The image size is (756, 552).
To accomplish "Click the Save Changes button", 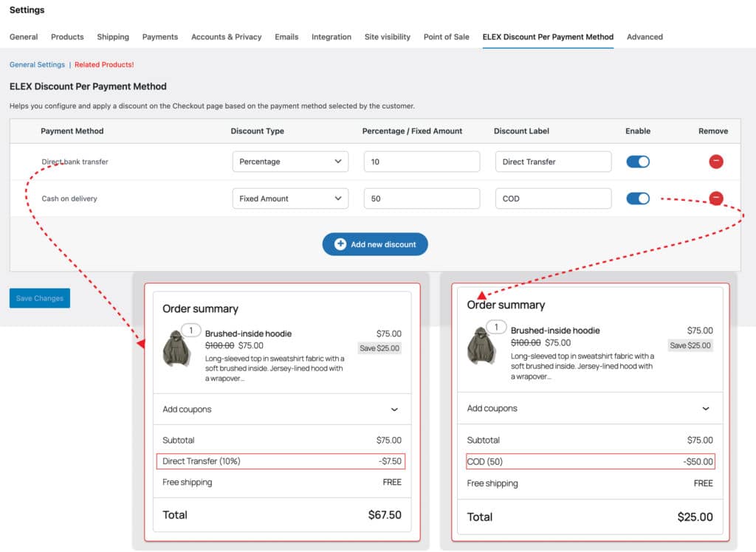I will [x=40, y=298].
